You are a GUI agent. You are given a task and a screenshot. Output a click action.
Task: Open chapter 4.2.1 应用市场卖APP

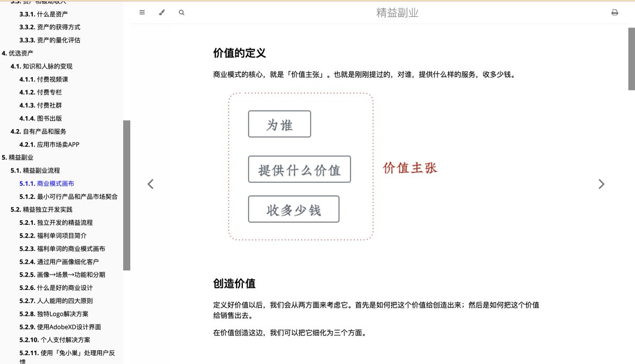(x=49, y=144)
